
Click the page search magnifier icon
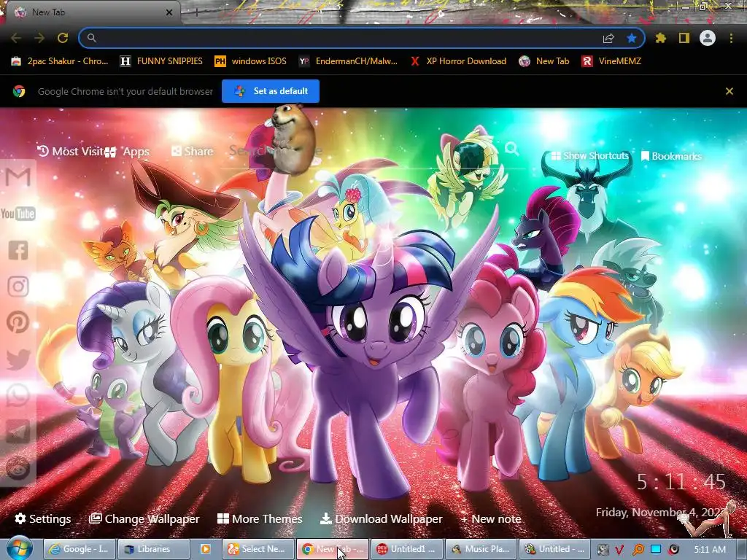coord(511,149)
